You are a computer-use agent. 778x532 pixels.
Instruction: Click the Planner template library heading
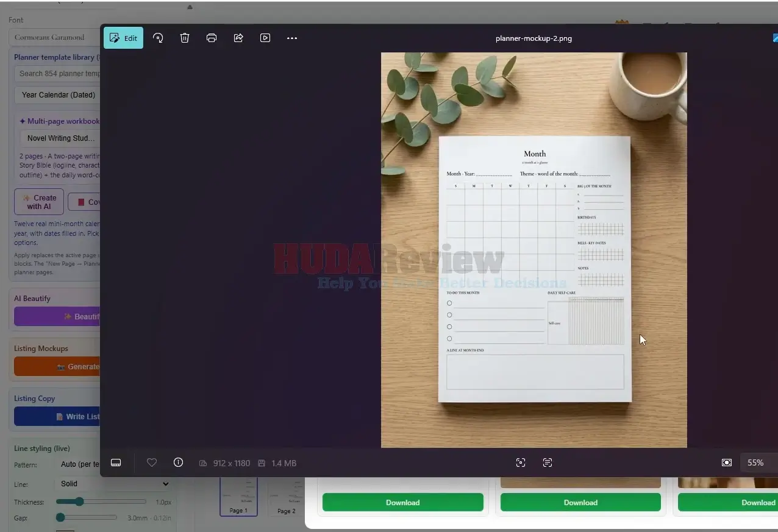click(57, 57)
